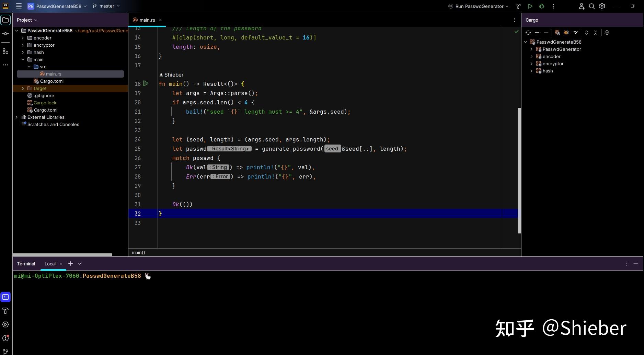644x355 pixels.
Task: Collapse the main folder in Project tree
Action: click(23, 59)
